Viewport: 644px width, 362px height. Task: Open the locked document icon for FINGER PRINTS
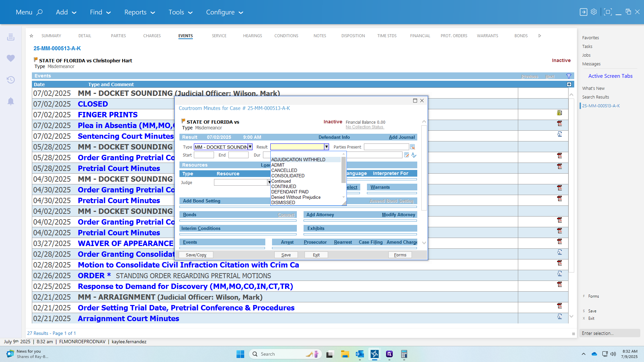(x=559, y=113)
